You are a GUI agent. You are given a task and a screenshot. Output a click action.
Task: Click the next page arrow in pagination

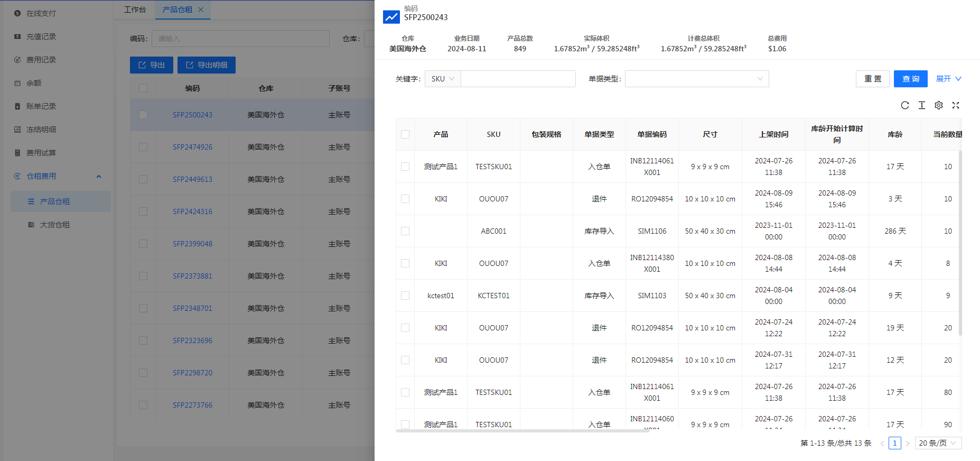pos(908,443)
